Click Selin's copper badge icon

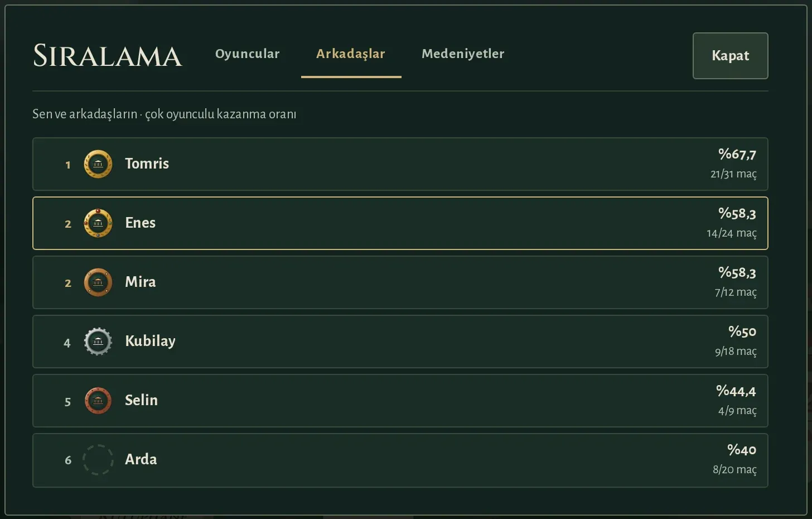pyautogui.click(x=98, y=401)
